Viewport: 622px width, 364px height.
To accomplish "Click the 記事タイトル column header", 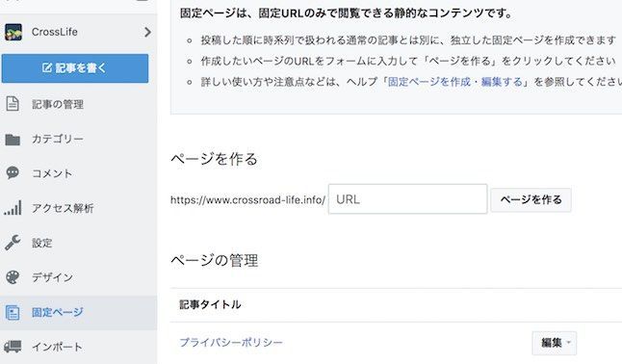I will (x=210, y=304).
